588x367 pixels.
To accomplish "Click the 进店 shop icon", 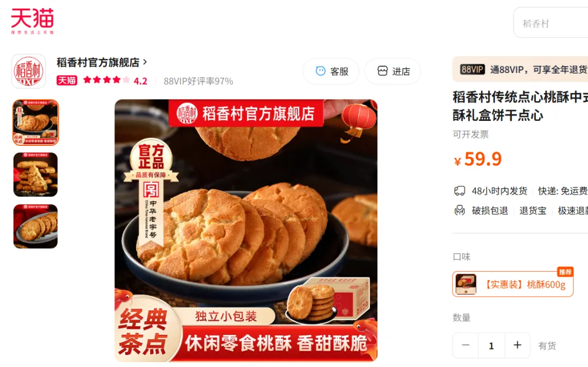I will pos(383,71).
